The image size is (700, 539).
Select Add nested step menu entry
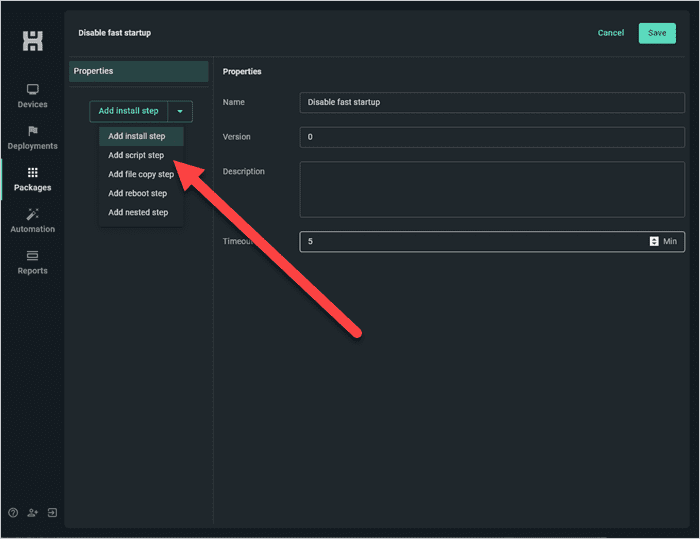tap(141, 213)
